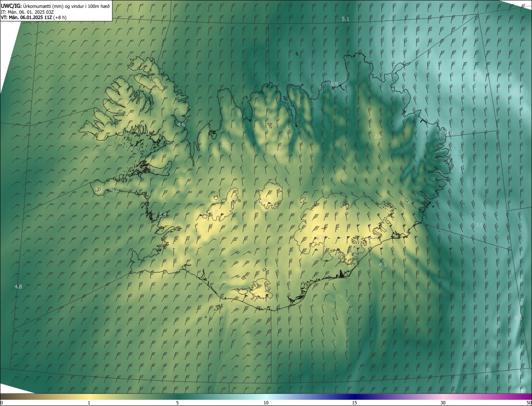Click the '0' label on the colour scale
The width and height of the screenshot is (532, 406).
2,403
